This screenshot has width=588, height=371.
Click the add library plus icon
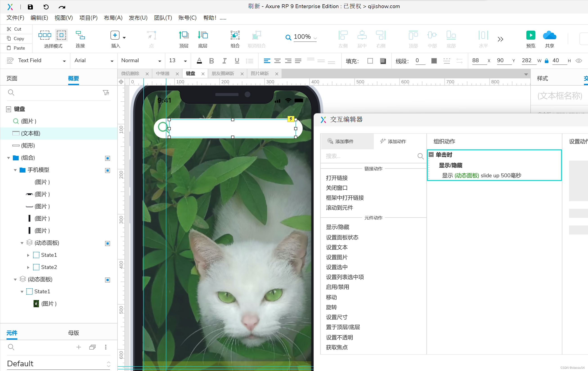(x=79, y=347)
